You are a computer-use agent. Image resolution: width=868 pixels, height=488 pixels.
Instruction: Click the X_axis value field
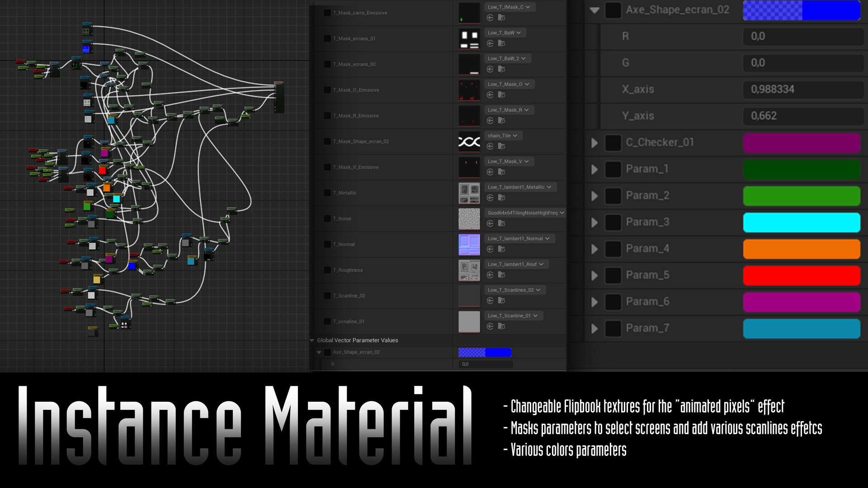tap(803, 89)
